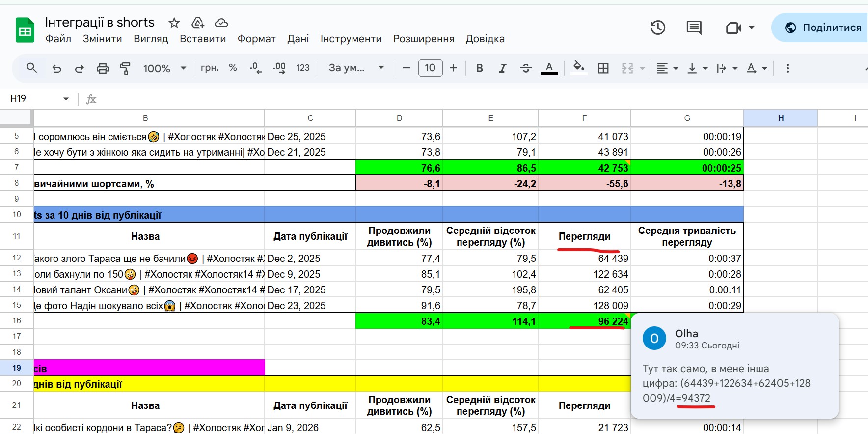Open the Розширення menu
Image resolution: width=868 pixels, height=434 pixels.
coord(424,39)
